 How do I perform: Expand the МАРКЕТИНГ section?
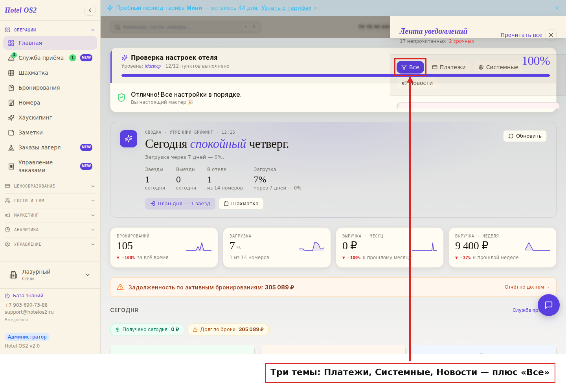point(50,215)
